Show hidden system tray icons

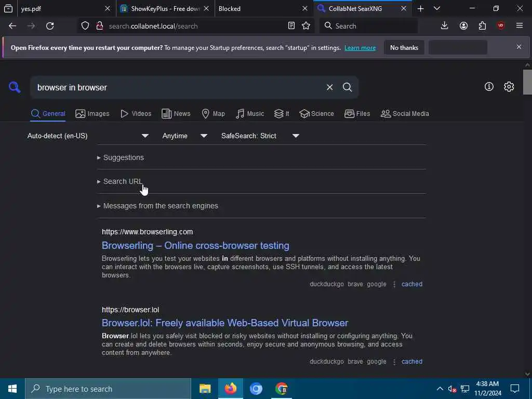pyautogui.click(x=440, y=389)
